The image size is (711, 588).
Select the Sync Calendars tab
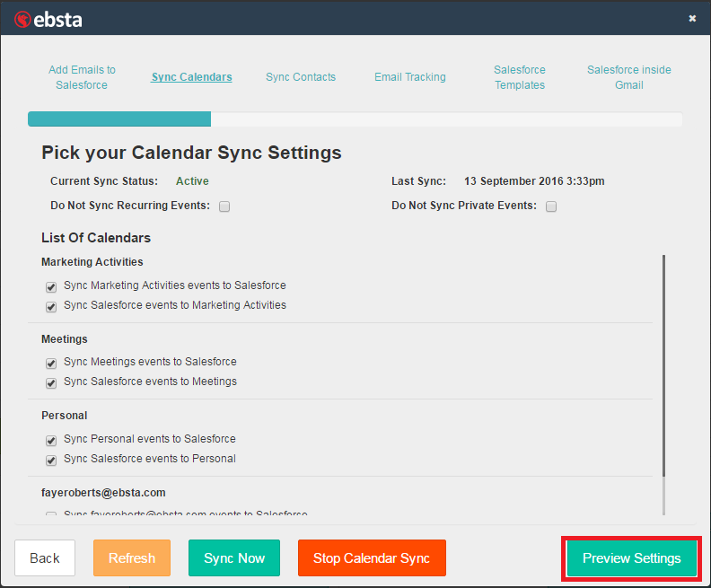191,77
